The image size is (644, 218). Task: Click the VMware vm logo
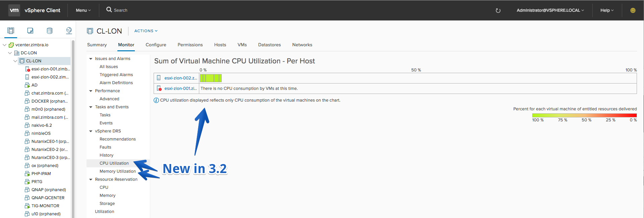point(14,10)
